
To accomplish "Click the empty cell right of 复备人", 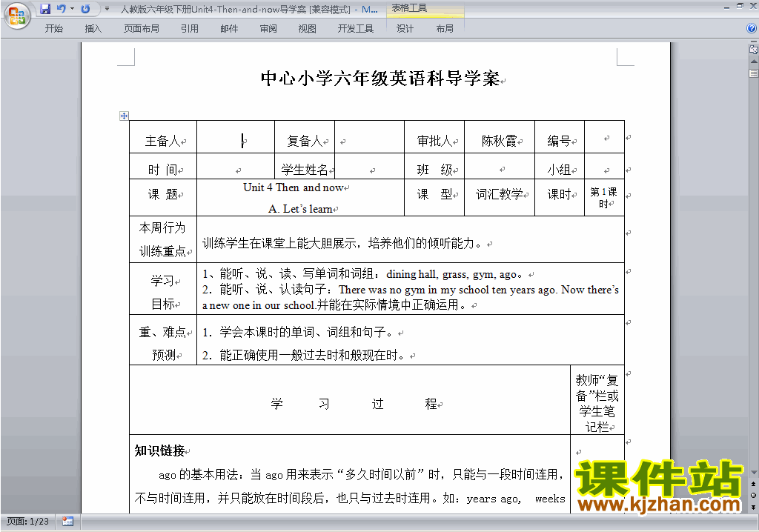I will tap(369, 137).
